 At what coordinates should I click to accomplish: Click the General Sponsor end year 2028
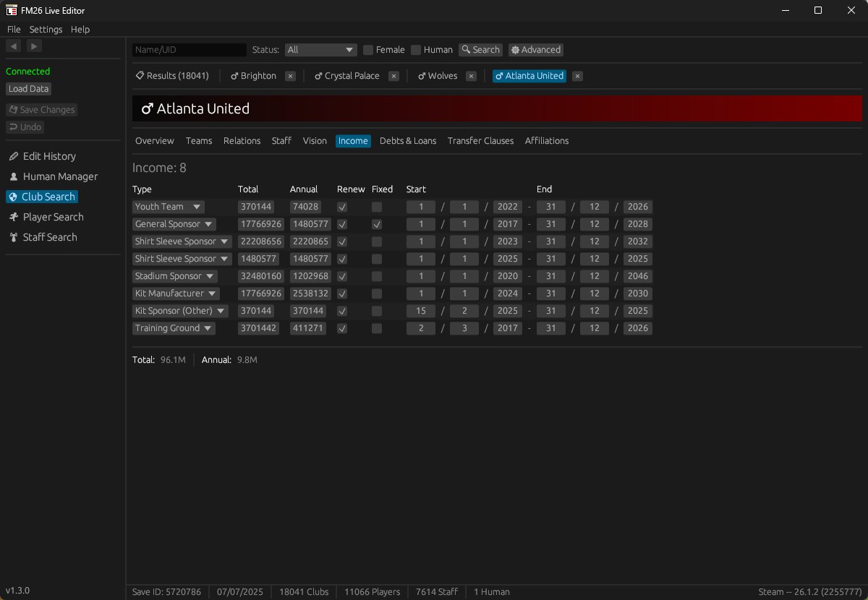coord(638,224)
